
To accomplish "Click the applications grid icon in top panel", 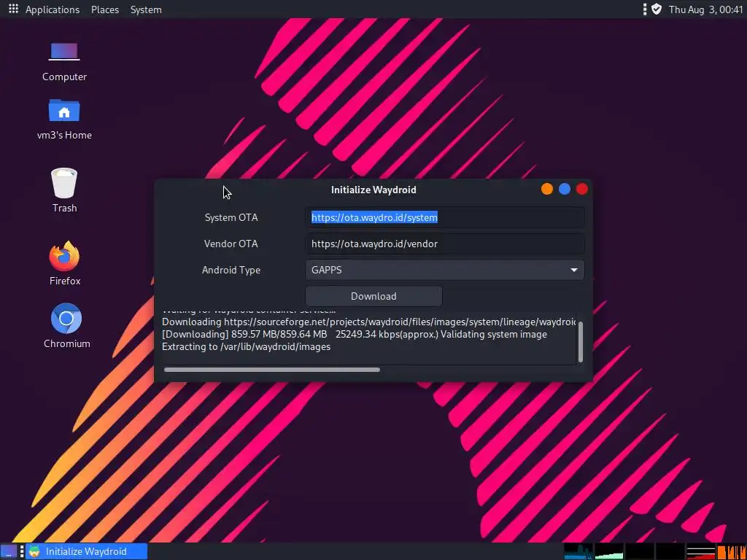I will point(13,9).
